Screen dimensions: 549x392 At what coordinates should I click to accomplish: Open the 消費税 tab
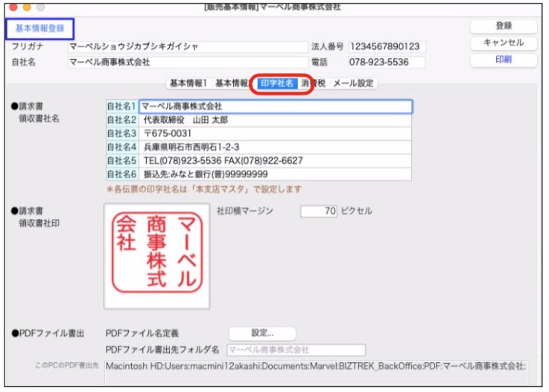pyautogui.click(x=316, y=83)
